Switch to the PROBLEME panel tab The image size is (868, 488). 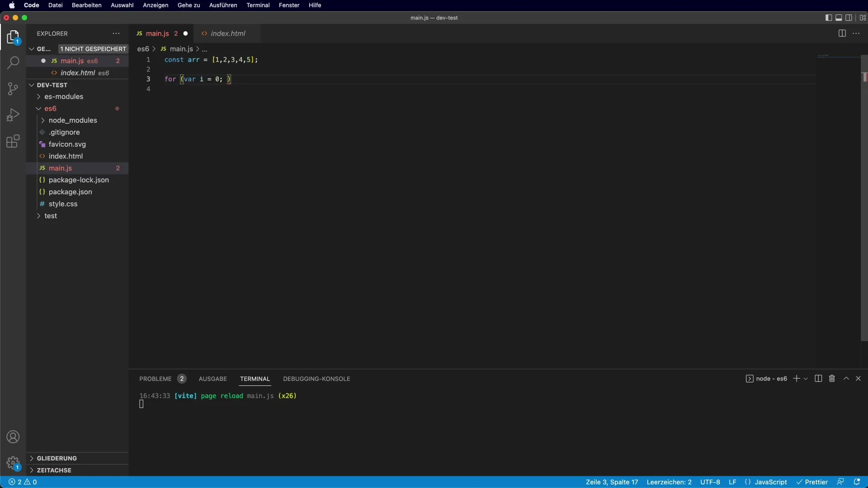coord(156,379)
